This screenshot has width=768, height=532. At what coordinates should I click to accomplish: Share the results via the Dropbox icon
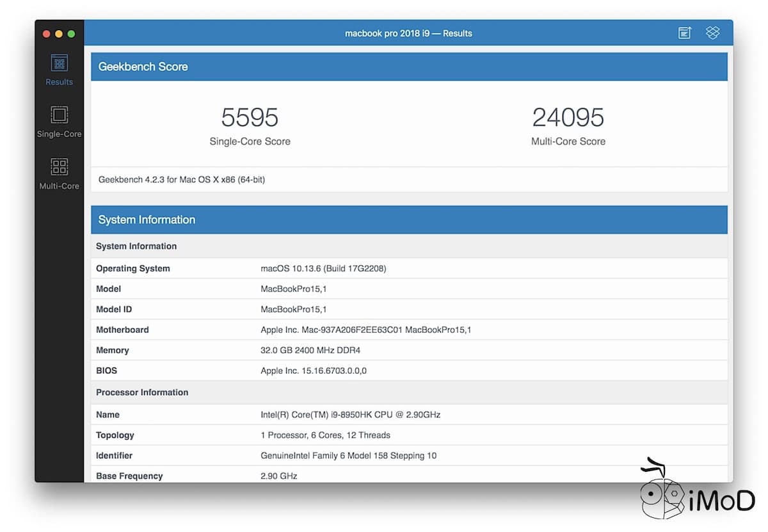click(x=712, y=33)
